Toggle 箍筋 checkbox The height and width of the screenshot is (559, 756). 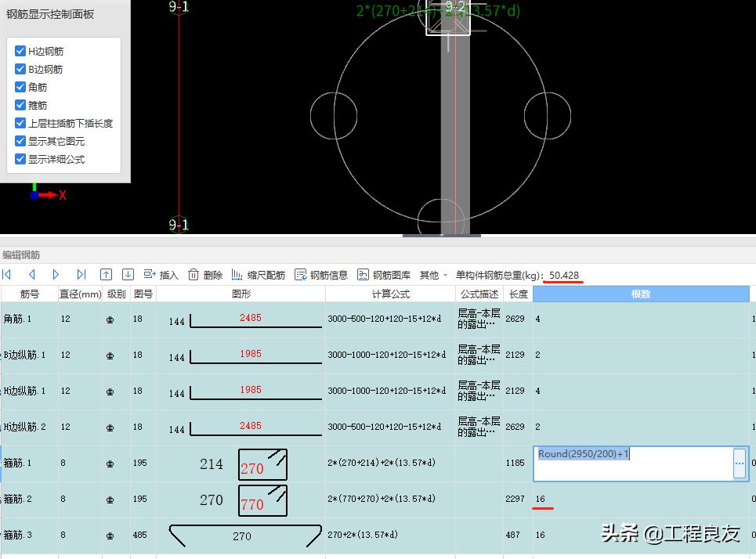tap(20, 105)
